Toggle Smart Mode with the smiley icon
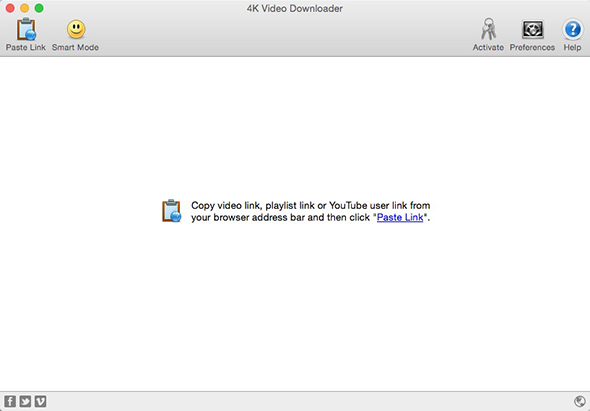 [76, 29]
